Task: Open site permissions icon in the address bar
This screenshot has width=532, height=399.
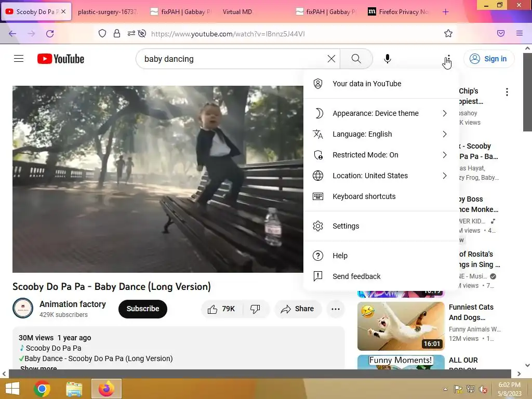Action: tap(131, 33)
